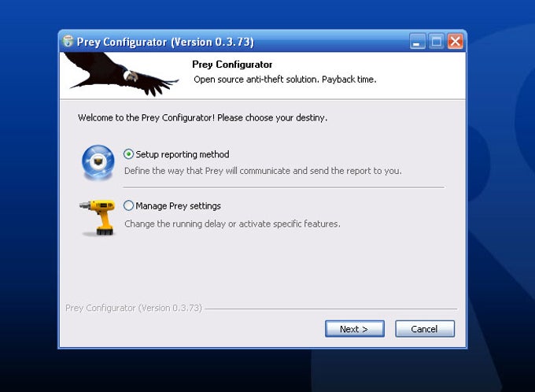535x392 pixels.
Task: Maximize the Prey Configurator window
Action: tap(436, 41)
